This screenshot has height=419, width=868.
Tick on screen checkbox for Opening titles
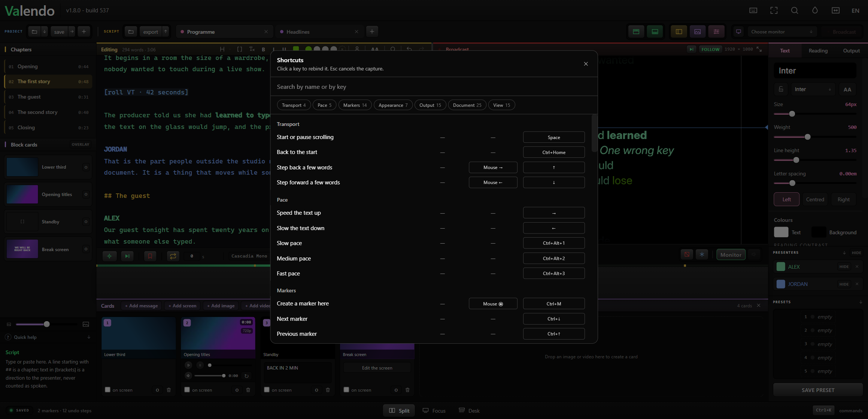(187, 390)
